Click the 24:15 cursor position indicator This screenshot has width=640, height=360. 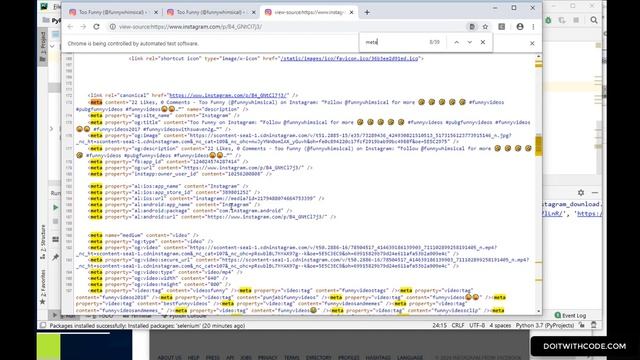(440, 326)
